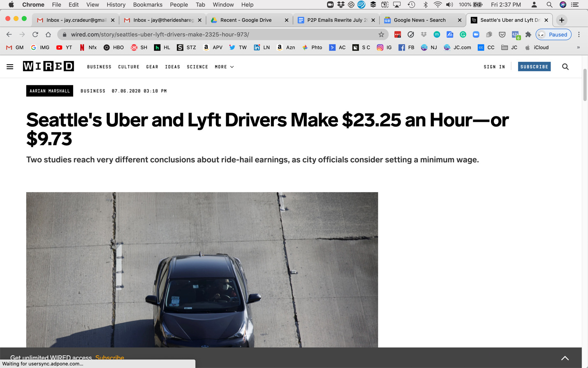Viewport: 588px width, 368px height.
Task: Click the Pocket extension icon
Action: [502, 35]
